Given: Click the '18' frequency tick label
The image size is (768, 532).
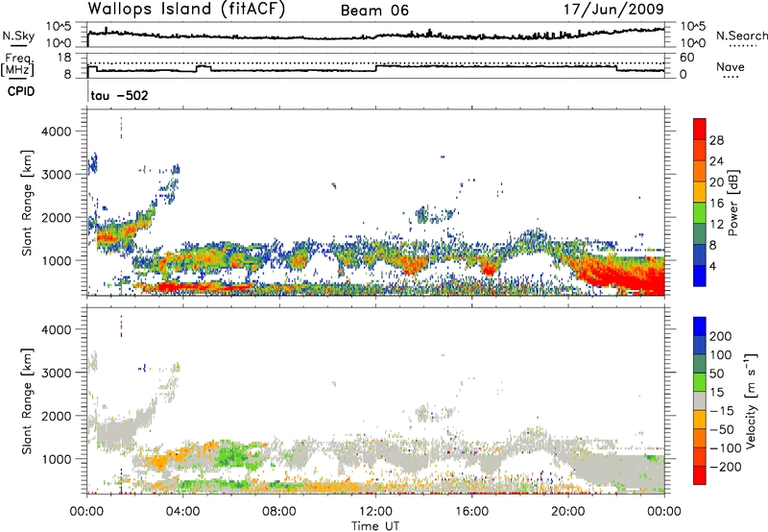Looking at the screenshot, I should point(64,58).
